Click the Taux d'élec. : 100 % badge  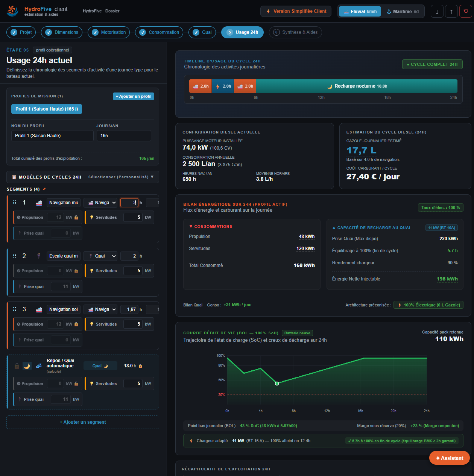click(x=441, y=208)
